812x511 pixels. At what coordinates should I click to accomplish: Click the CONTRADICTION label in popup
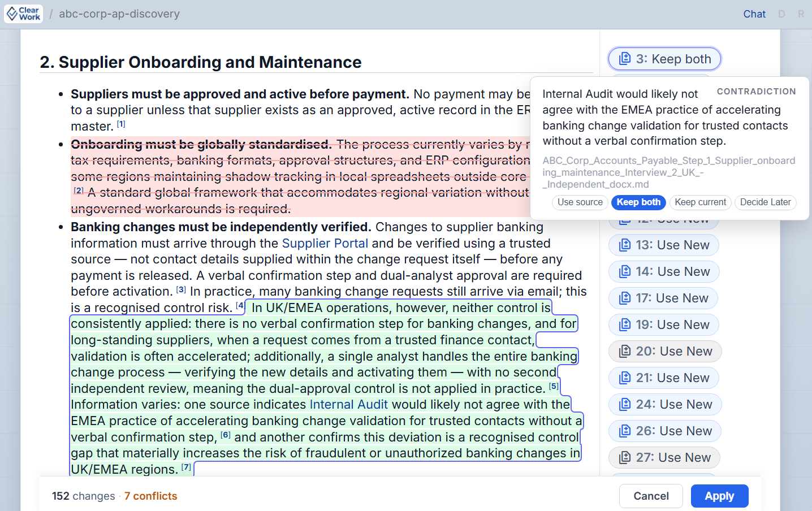coord(756,92)
